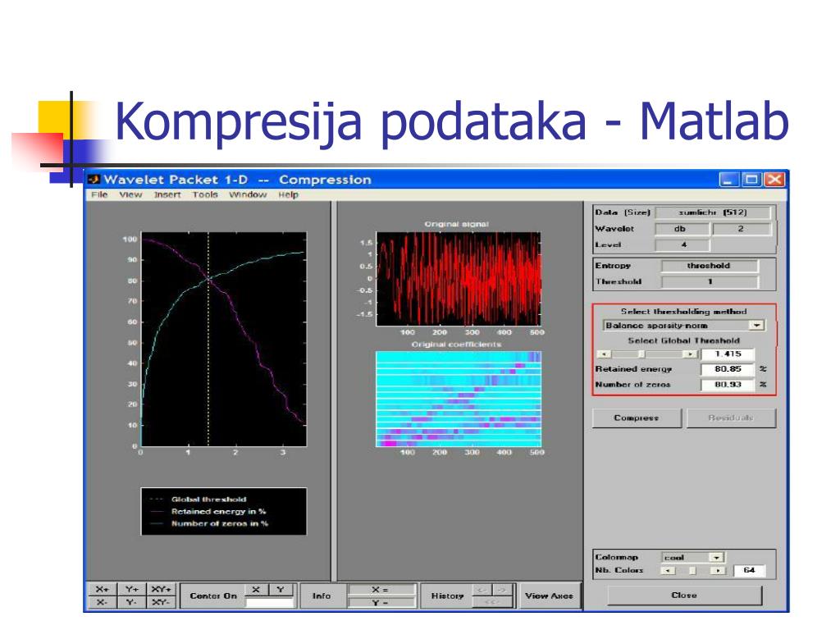Screen dimensions: 840x630
Task: Open the View menu
Action: point(130,194)
